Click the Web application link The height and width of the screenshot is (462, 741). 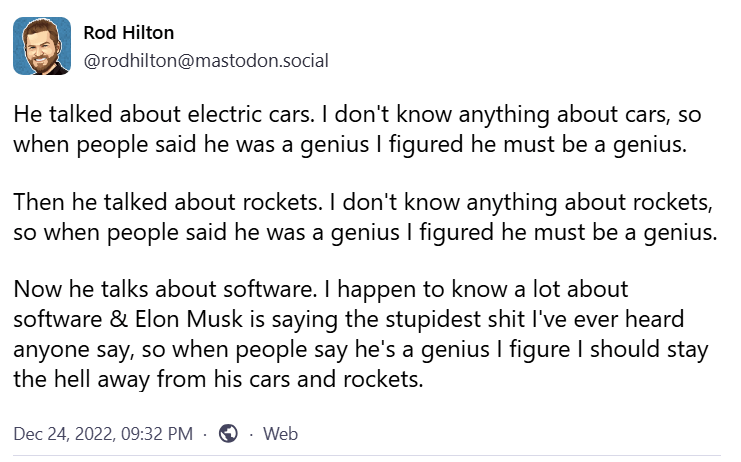(x=280, y=433)
